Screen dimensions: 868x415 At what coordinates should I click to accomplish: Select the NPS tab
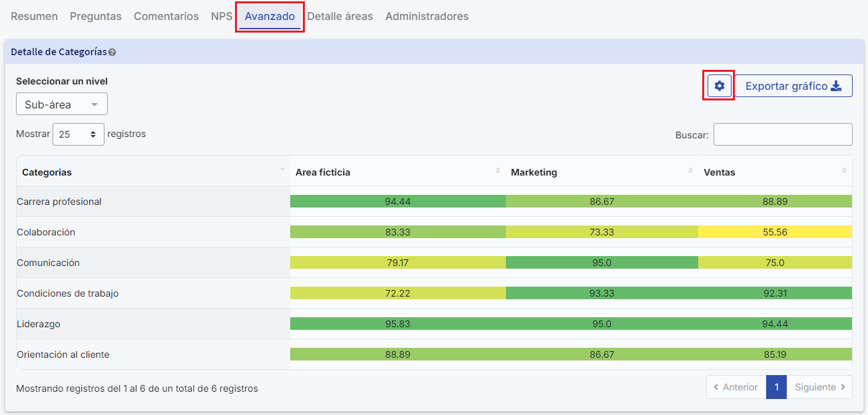[222, 16]
